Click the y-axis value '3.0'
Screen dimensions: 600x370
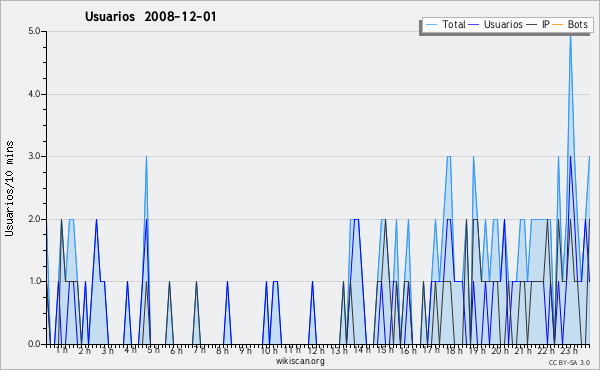[x=34, y=156]
